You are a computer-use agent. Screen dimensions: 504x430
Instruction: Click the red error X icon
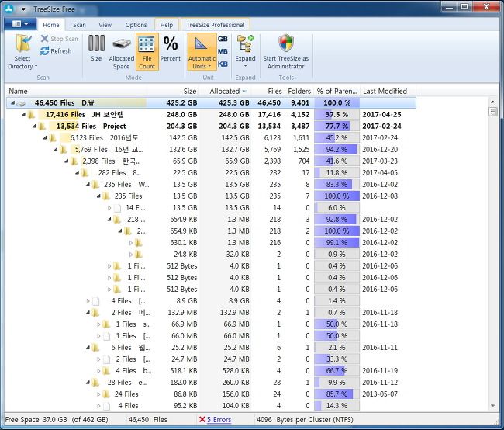pyautogui.click(x=202, y=419)
